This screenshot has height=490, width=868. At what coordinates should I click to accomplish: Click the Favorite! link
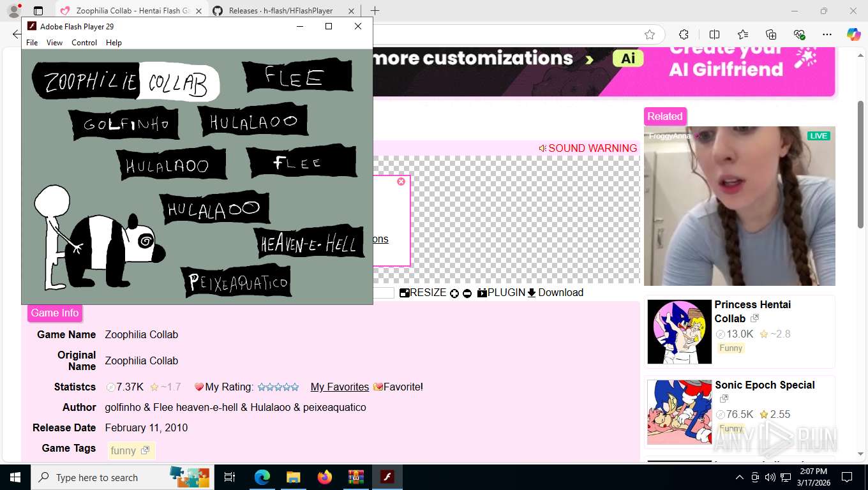398,387
